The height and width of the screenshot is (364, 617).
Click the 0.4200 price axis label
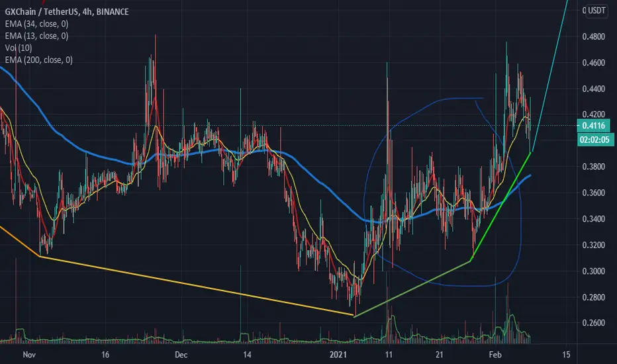593,114
